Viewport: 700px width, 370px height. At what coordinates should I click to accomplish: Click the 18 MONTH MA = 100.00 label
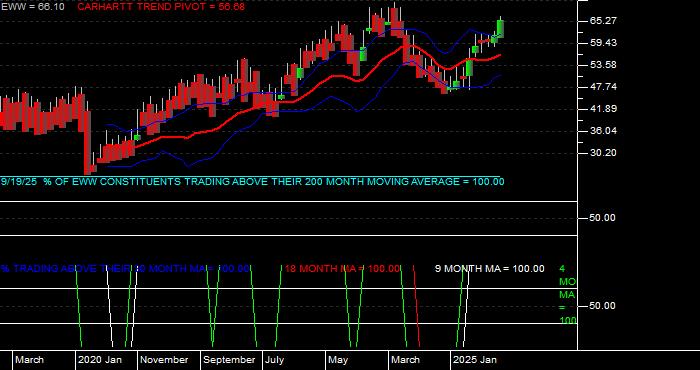[x=342, y=269]
